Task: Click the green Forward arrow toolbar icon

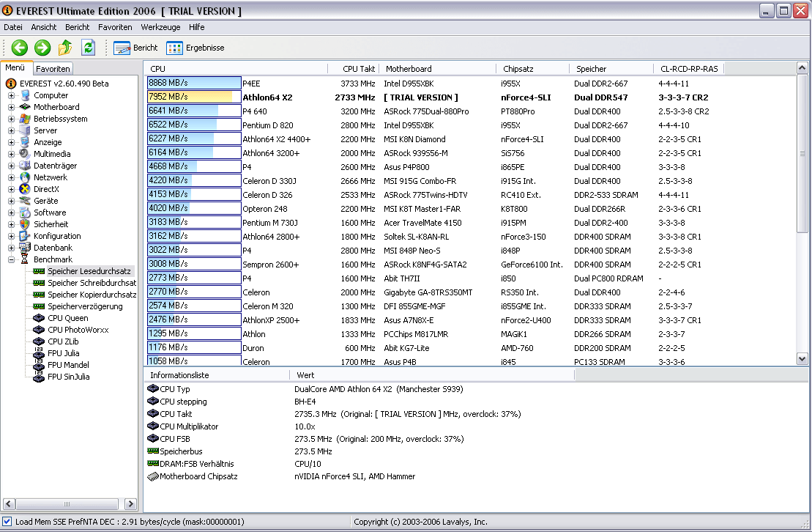Action: click(x=42, y=48)
